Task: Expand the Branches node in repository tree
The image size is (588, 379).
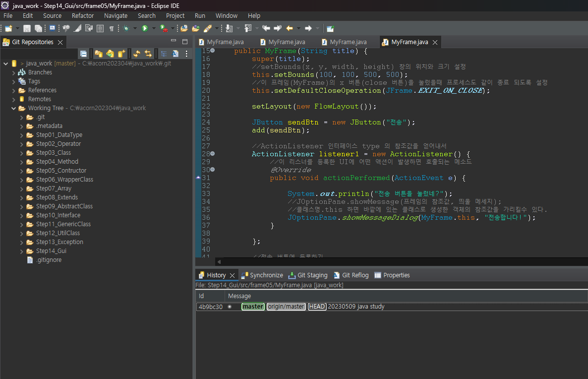Action: [14, 72]
